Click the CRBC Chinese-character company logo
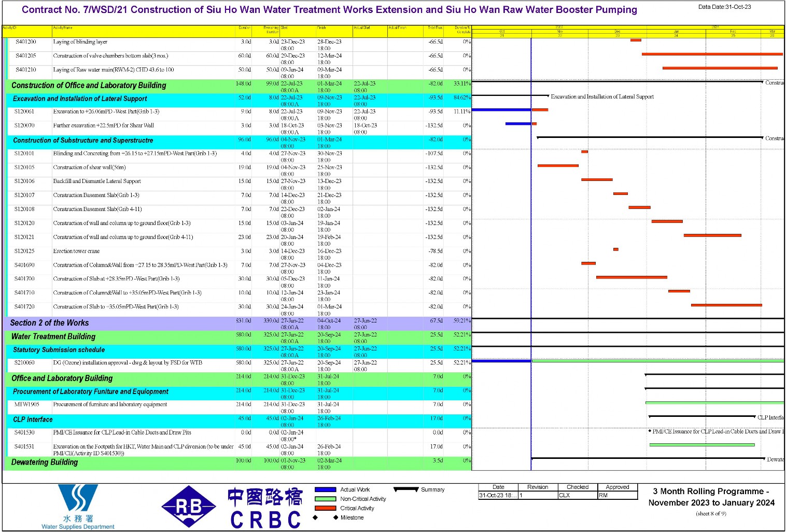Screen dimensions: 786x532 265,508
